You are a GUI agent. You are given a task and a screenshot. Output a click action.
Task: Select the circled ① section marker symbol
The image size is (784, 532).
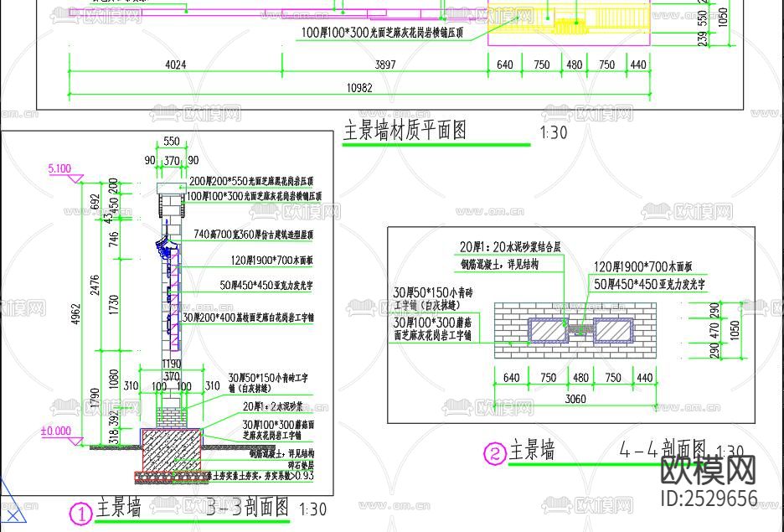click(x=80, y=511)
